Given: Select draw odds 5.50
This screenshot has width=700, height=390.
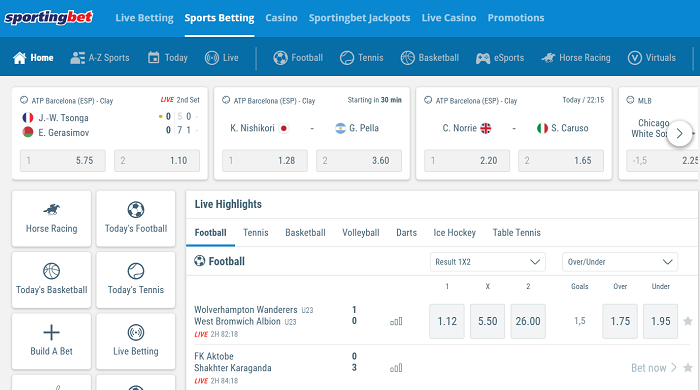Looking at the screenshot, I should coord(488,321).
